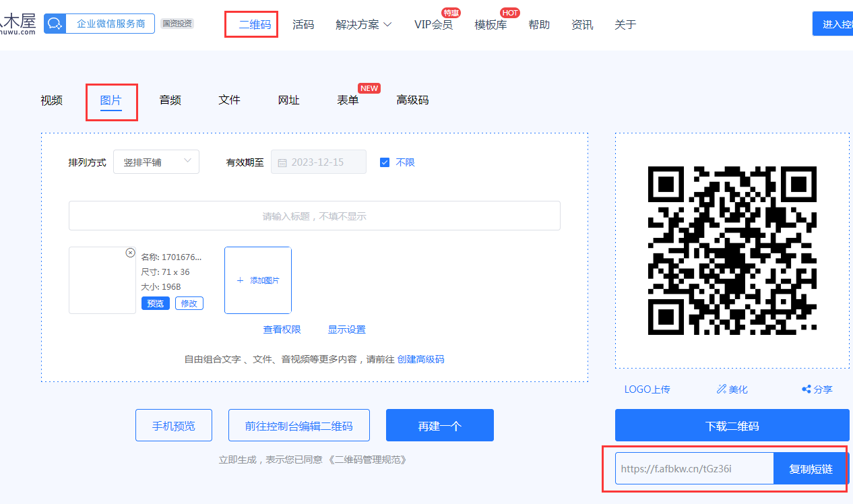Click the 复制短链 button
Image resolution: width=853 pixels, height=504 pixels.
811,468
